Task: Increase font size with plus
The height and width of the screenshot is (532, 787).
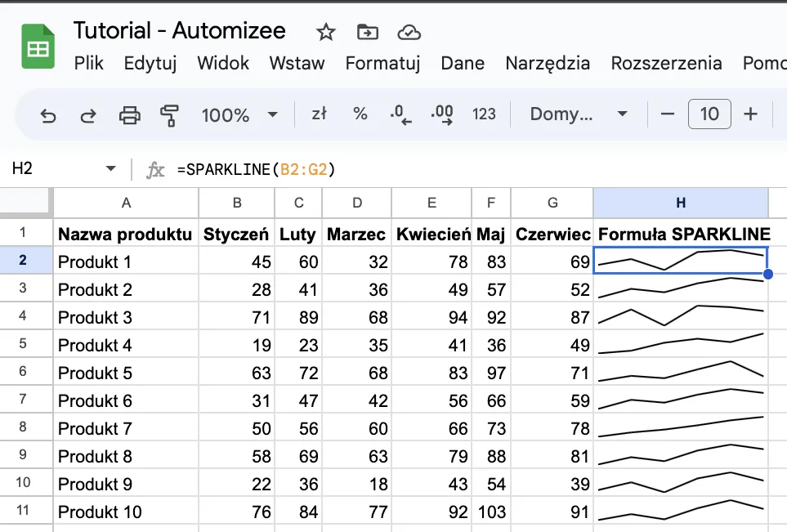Action: click(750, 114)
